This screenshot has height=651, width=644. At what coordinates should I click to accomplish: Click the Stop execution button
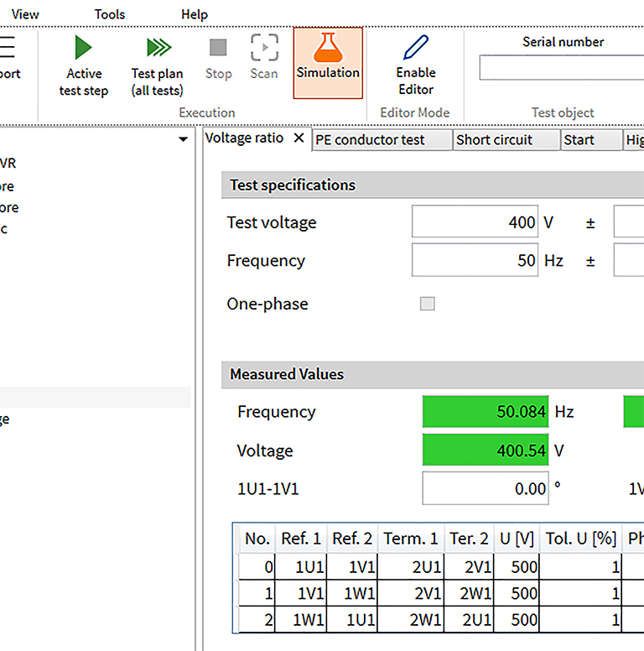click(218, 58)
